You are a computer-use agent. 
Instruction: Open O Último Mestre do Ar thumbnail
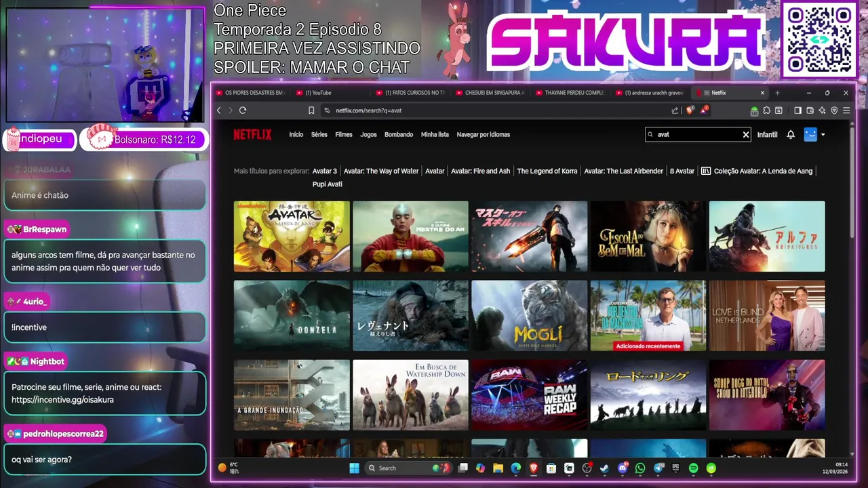[410, 237]
